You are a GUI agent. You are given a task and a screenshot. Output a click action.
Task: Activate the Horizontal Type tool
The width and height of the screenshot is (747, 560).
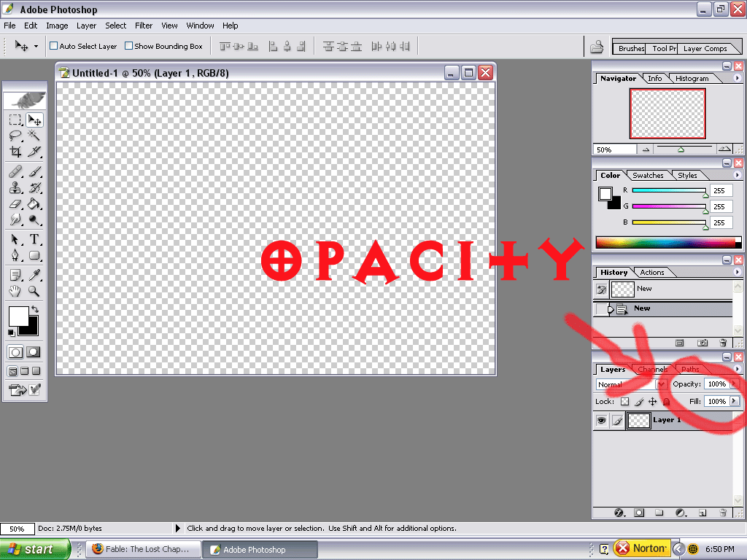click(x=34, y=240)
